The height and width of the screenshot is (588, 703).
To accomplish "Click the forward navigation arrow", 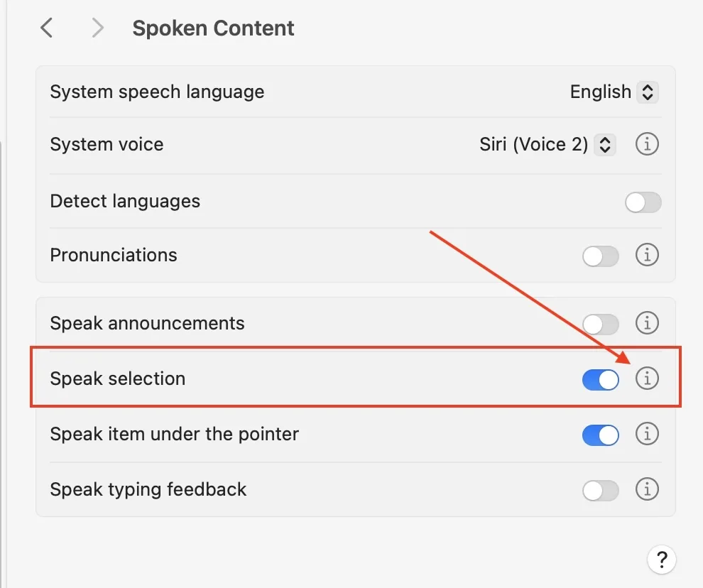I will pyautogui.click(x=97, y=28).
